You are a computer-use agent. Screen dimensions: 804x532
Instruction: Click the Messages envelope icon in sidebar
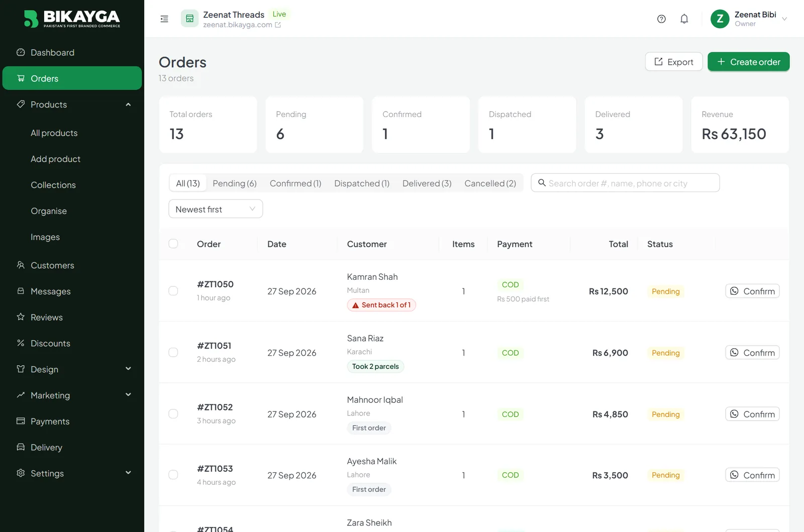pyautogui.click(x=21, y=291)
